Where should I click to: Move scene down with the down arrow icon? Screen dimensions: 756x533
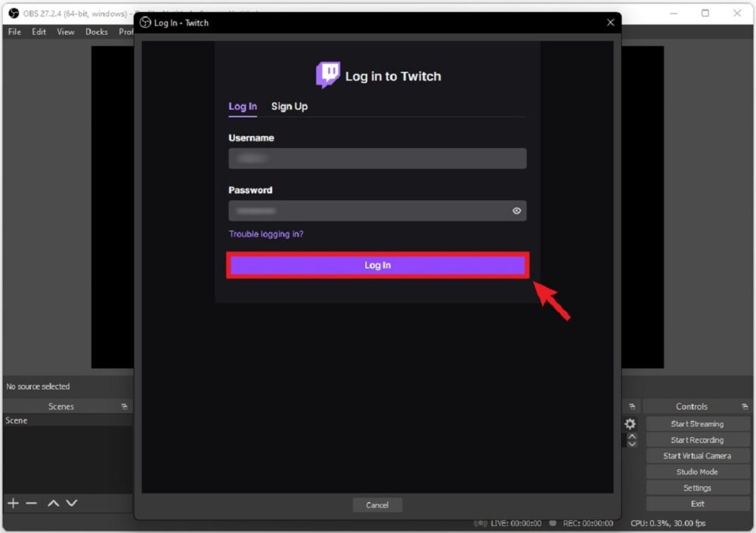tap(72, 503)
